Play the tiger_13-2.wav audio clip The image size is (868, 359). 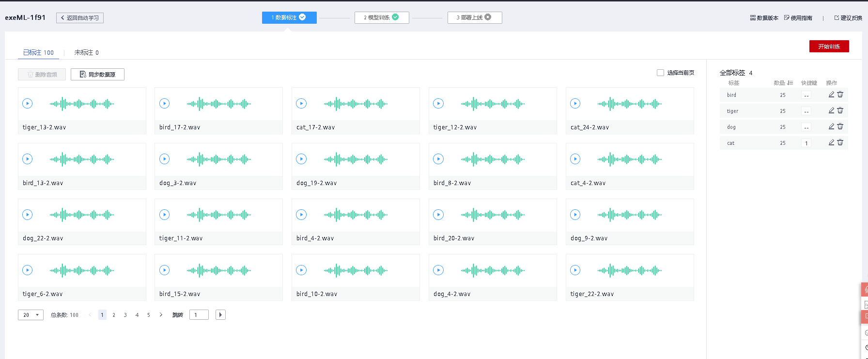28,103
